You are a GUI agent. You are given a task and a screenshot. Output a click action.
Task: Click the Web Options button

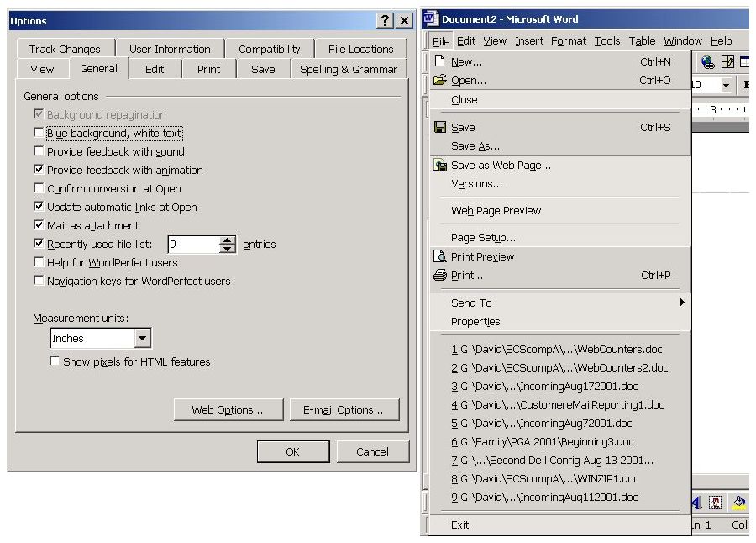(227, 410)
